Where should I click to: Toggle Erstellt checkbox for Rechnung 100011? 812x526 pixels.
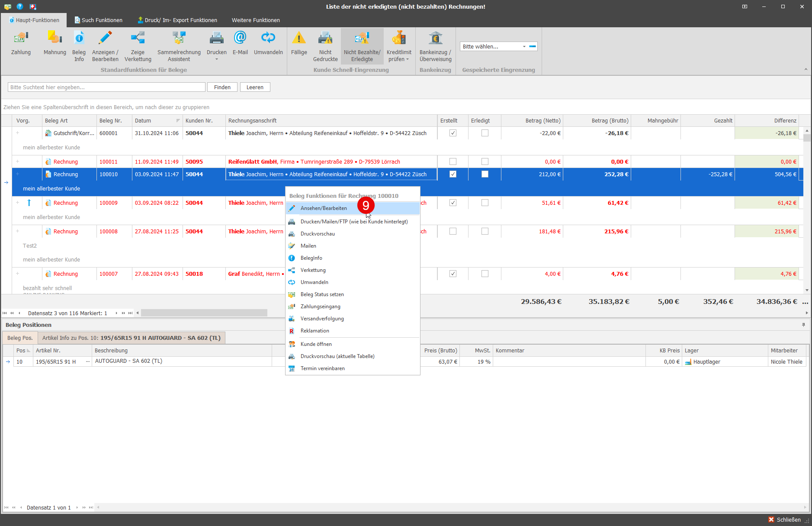[x=453, y=162]
